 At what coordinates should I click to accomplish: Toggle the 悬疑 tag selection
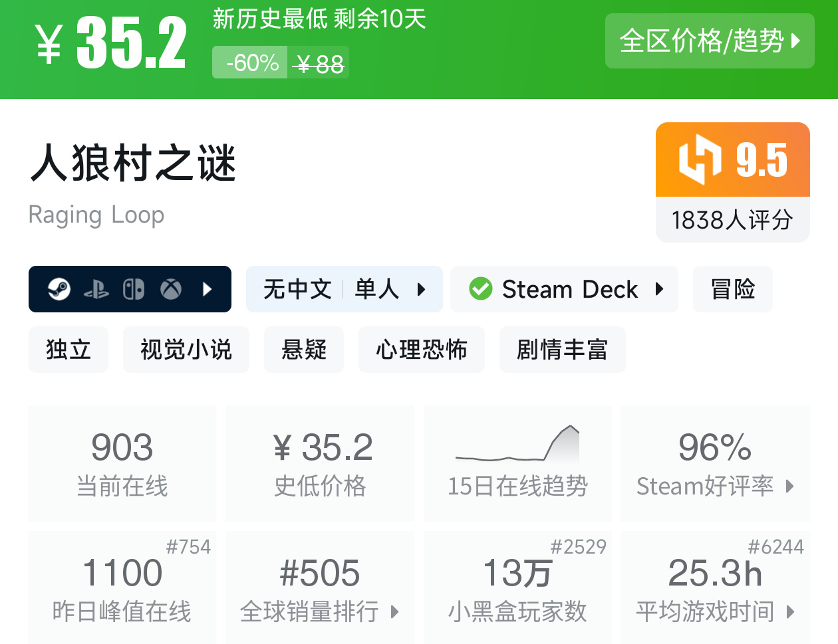pos(304,350)
